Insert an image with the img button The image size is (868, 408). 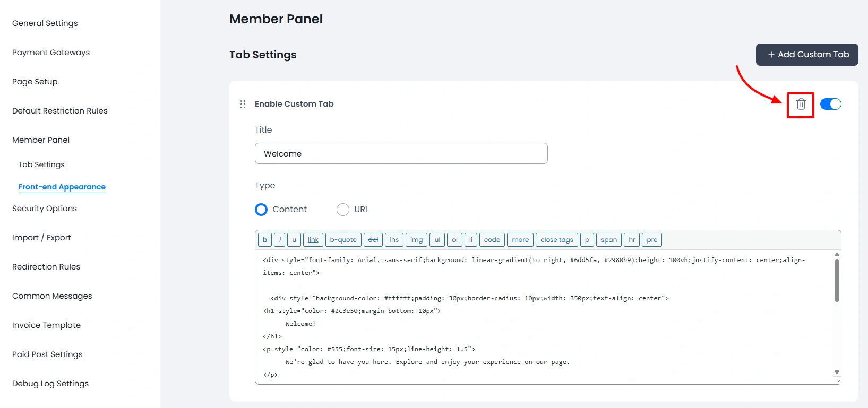click(417, 240)
